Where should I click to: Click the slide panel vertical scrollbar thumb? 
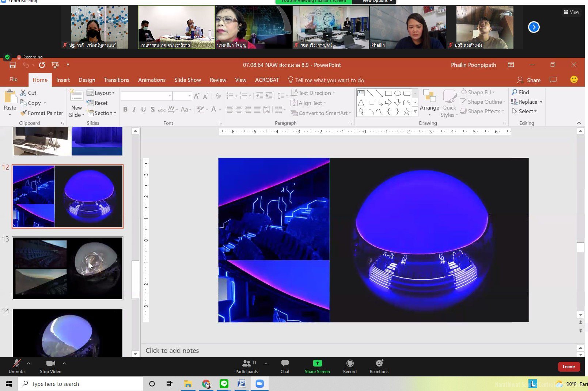click(135, 280)
